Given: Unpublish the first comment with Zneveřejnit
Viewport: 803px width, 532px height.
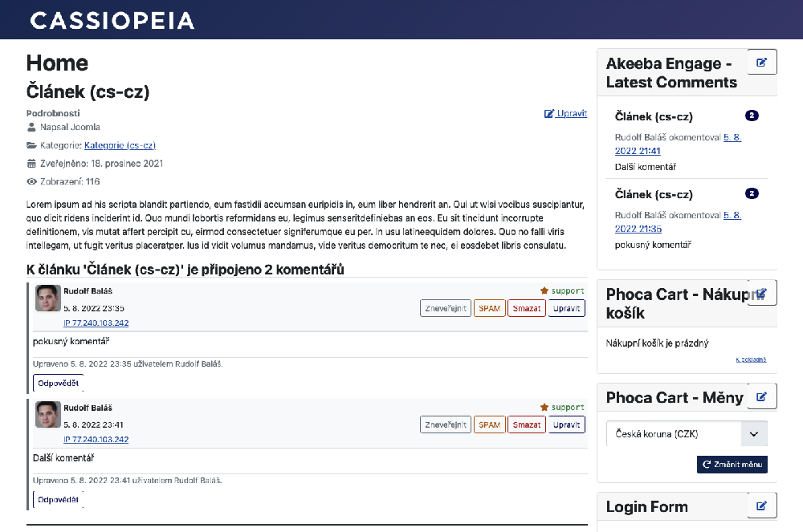Looking at the screenshot, I should click(x=446, y=308).
